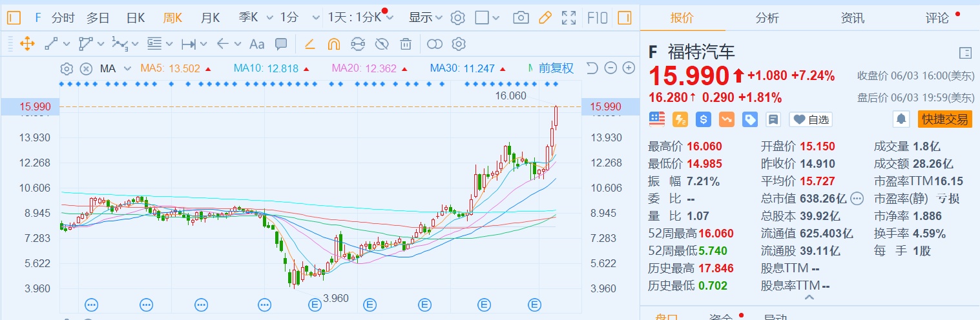Open the price alert bell

tap(901, 119)
